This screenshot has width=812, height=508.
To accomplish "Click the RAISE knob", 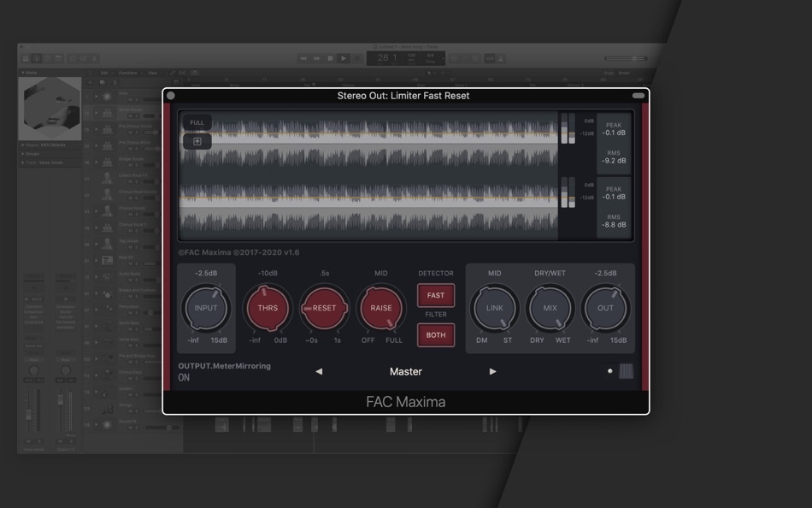I will tap(380, 309).
